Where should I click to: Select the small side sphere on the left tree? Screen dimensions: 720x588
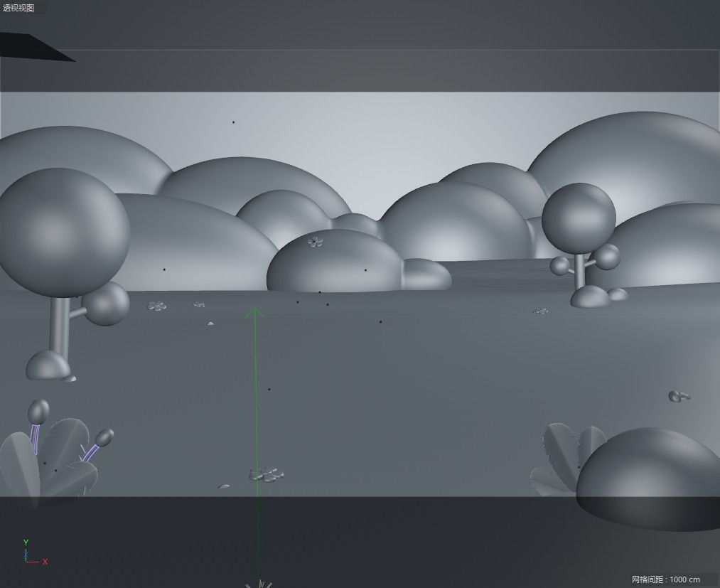click(106, 304)
